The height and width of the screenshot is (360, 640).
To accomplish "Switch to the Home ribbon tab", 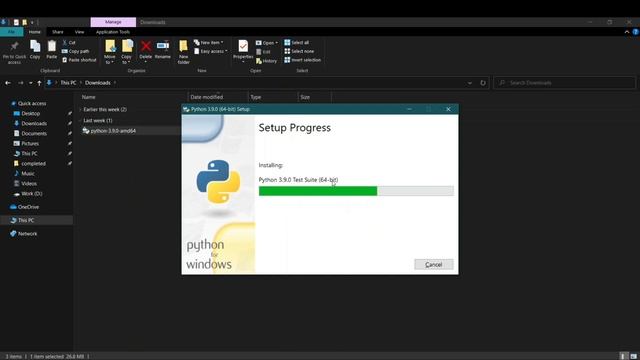I will tap(35, 32).
